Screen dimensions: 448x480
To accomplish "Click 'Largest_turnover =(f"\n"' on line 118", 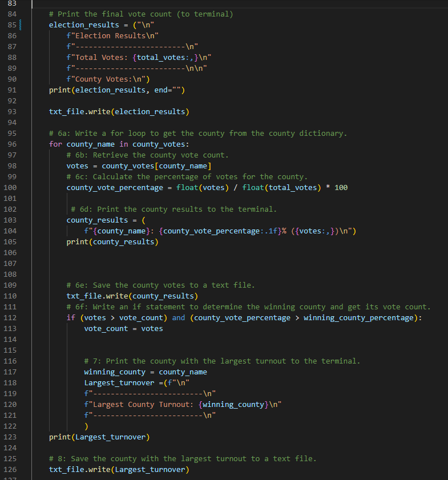I will pos(137,383).
